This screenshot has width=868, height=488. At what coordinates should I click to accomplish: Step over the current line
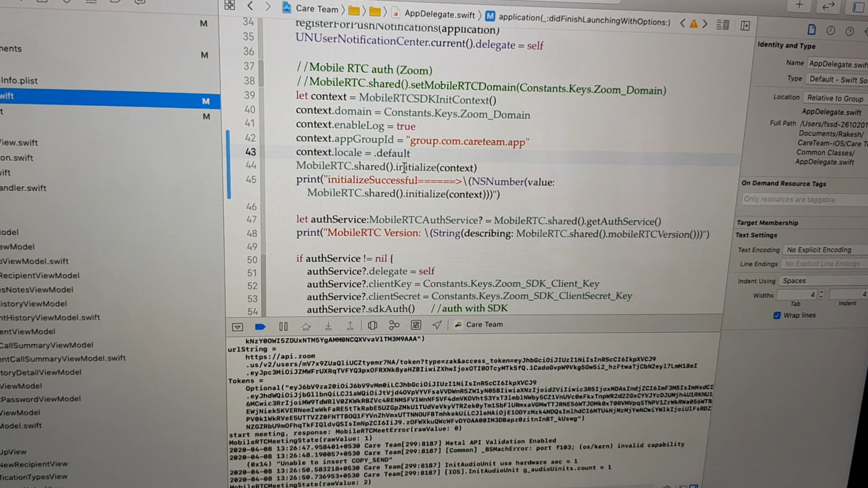point(306,326)
